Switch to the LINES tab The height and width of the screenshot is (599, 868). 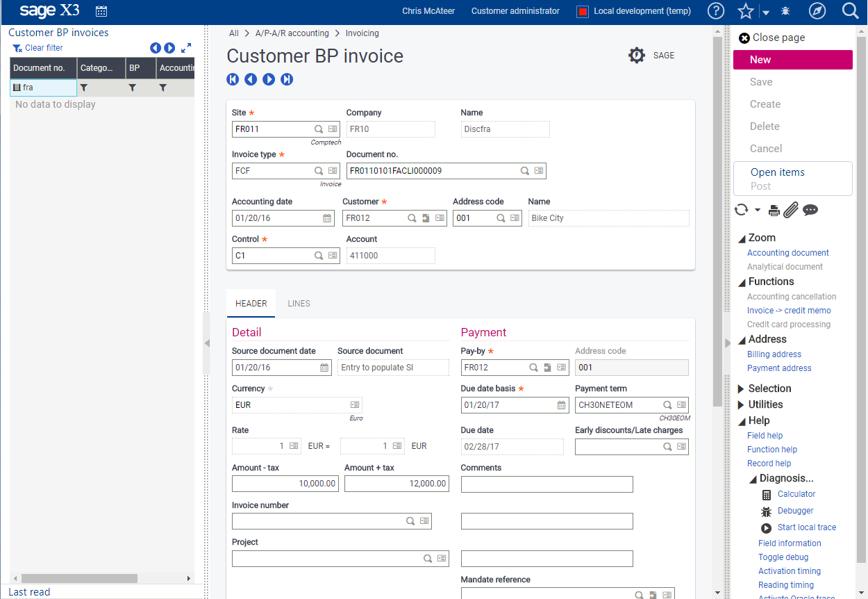click(x=299, y=304)
